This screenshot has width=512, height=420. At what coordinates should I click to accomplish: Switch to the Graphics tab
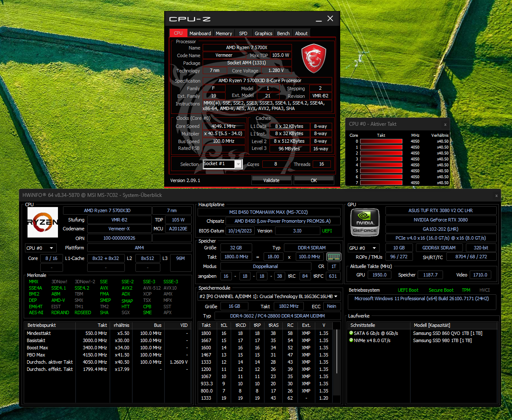(x=264, y=33)
